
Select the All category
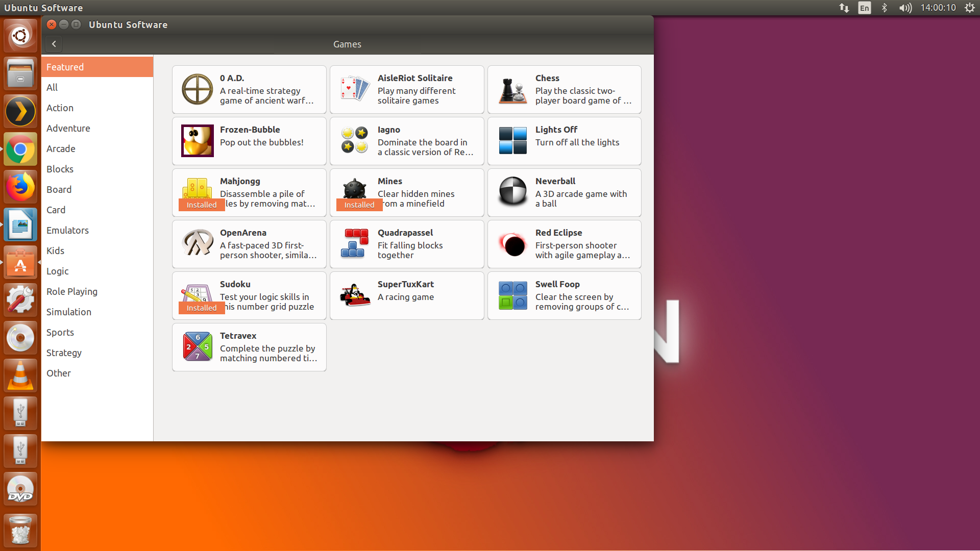tap(97, 87)
